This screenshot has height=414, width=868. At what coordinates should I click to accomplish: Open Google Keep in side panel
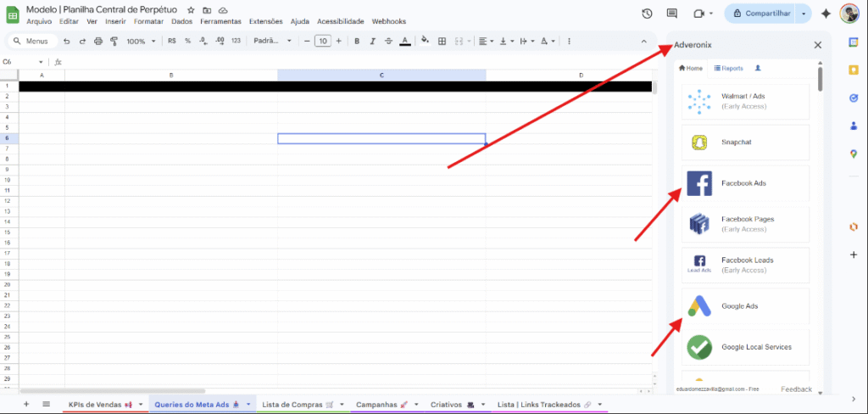pos(854,70)
